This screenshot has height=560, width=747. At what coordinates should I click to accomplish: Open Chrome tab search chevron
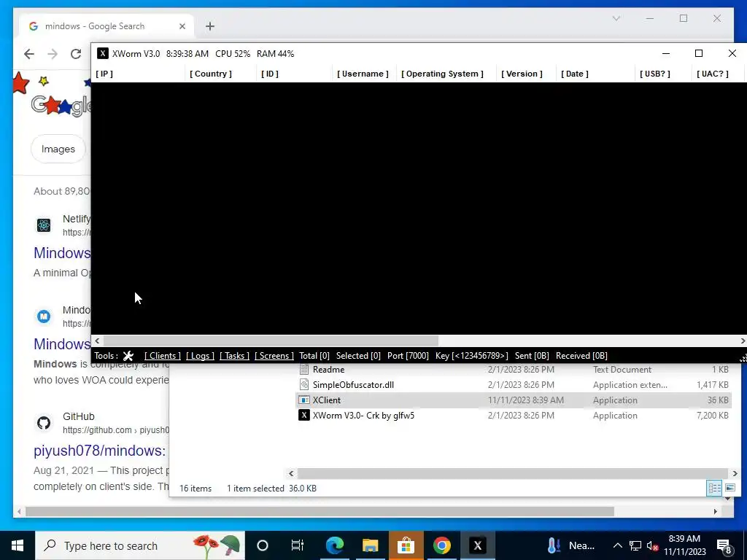coord(616,18)
